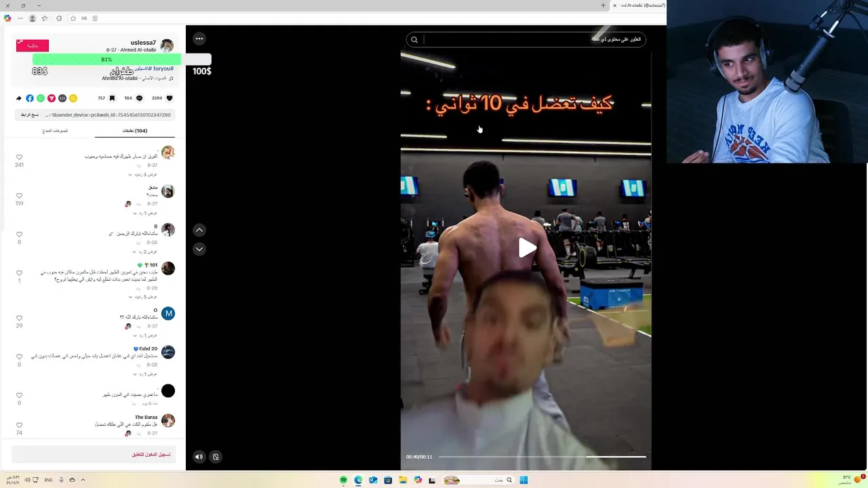
Task: Like The Baraa's comment with 74 likes
Action: [19, 425]
